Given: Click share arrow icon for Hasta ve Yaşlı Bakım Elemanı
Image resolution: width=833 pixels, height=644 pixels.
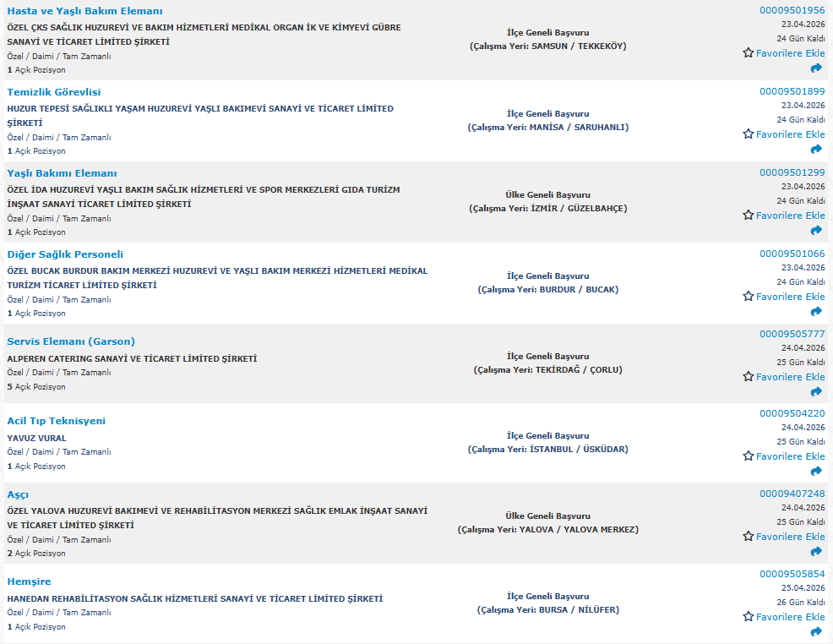Looking at the screenshot, I should pyautogui.click(x=816, y=68).
